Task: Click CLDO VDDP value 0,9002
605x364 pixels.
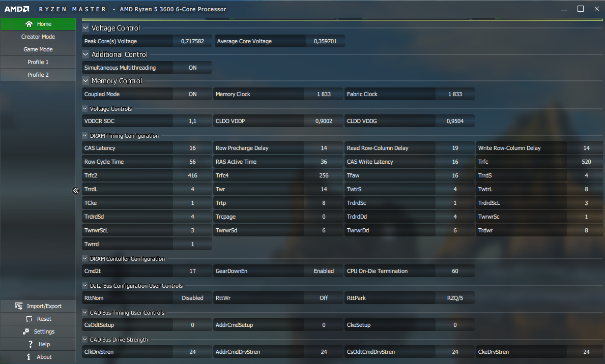Action: (324, 121)
